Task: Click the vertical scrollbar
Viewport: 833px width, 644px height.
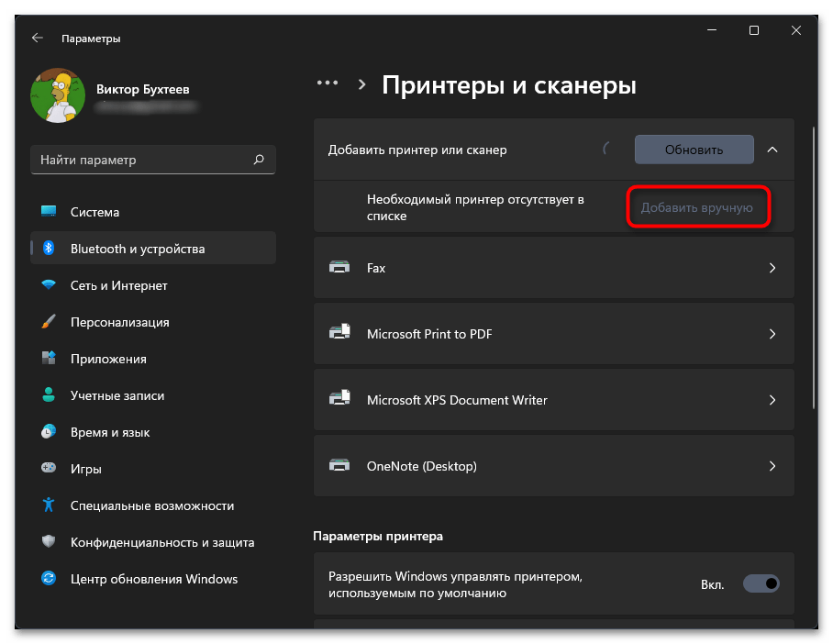Action: pyautogui.click(x=814, y=268)
